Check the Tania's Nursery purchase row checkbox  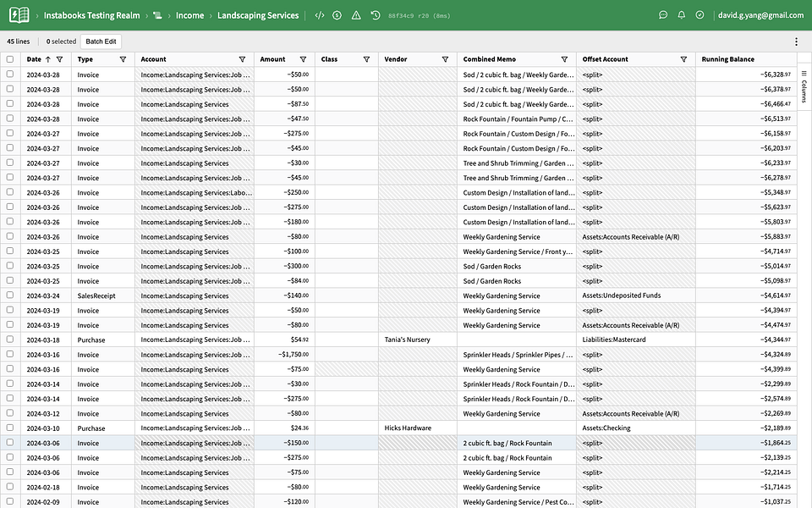coord(10,340)
